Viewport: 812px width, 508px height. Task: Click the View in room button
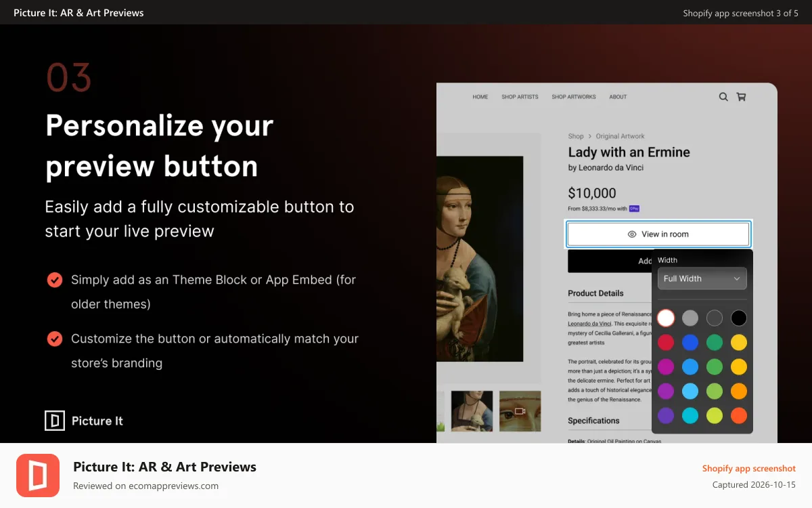coord(658,234)
